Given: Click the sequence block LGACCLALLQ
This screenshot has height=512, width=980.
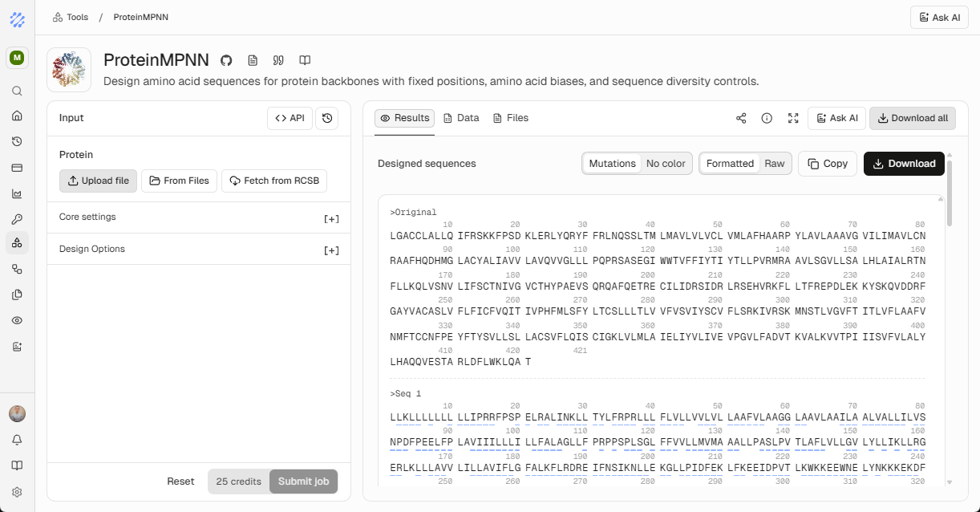Looking at the screenshot, I should tap(422, 236).
